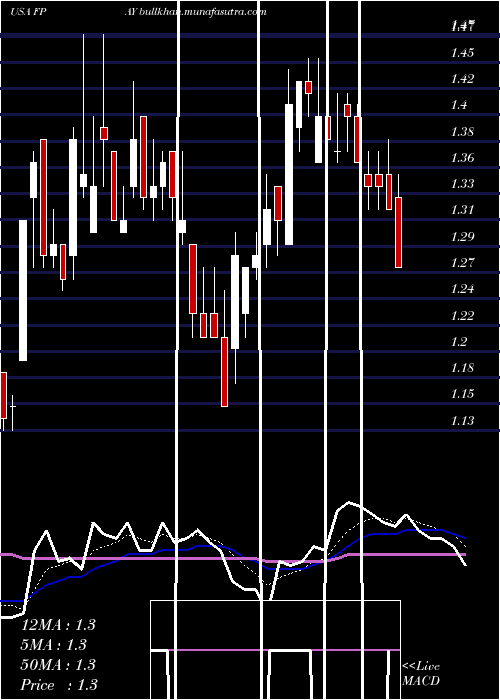Click the 1.18 price axis label
The image size is (500, 700).
[x=463, y=368]
